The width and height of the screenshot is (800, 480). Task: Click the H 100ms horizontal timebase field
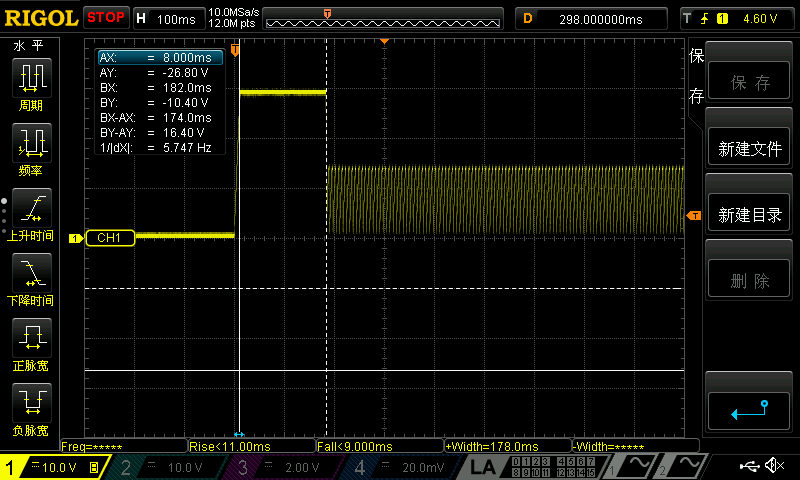coord(169,19)
